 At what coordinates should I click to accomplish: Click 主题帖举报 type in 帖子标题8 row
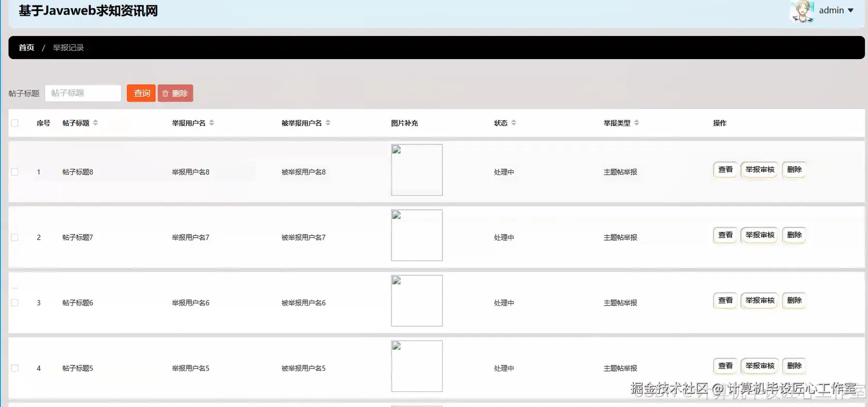620,172
